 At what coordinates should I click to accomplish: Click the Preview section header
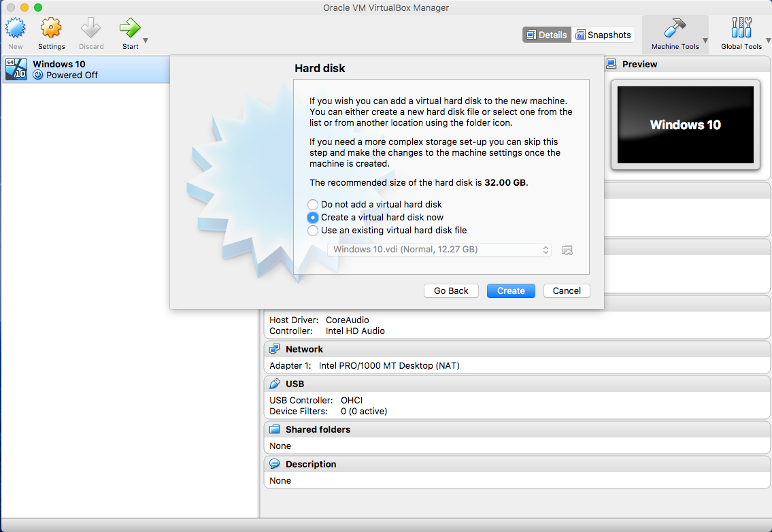(687, 64)
